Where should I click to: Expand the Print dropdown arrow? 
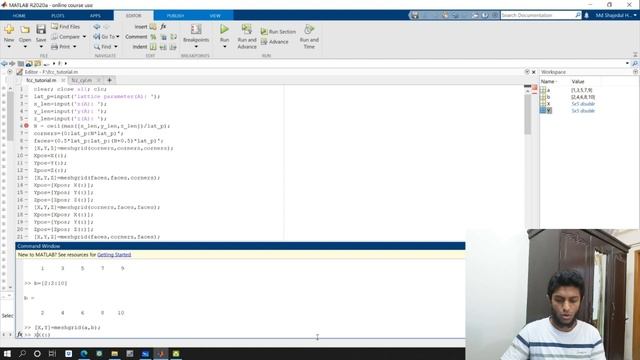tap(75, 47)
